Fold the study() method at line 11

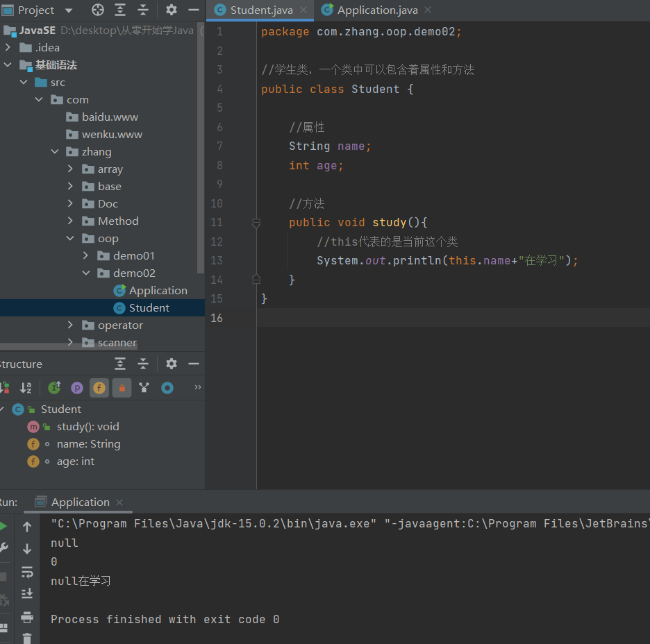[x=256, y=223]
